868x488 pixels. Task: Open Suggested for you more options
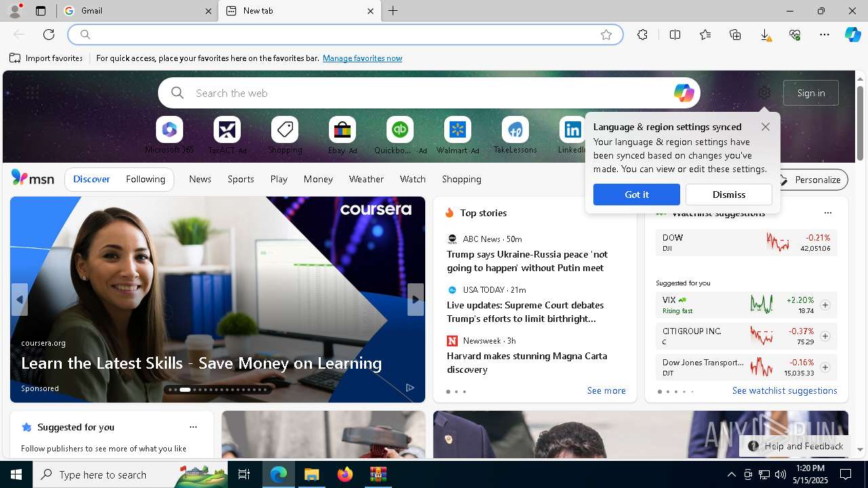point(193,427)
